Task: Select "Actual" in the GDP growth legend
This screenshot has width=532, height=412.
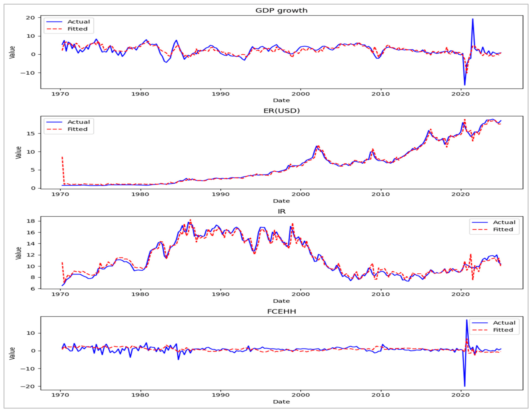Action: click(x=79, y=22)
